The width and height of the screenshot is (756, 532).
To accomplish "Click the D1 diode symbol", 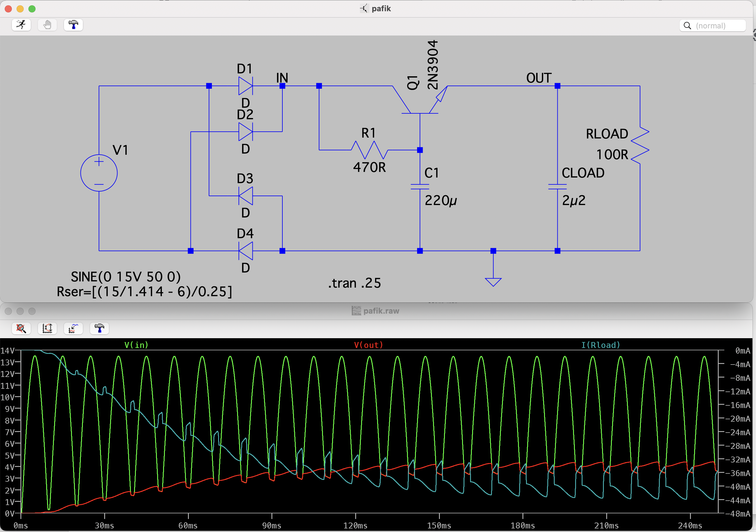I will coord(245,86).
